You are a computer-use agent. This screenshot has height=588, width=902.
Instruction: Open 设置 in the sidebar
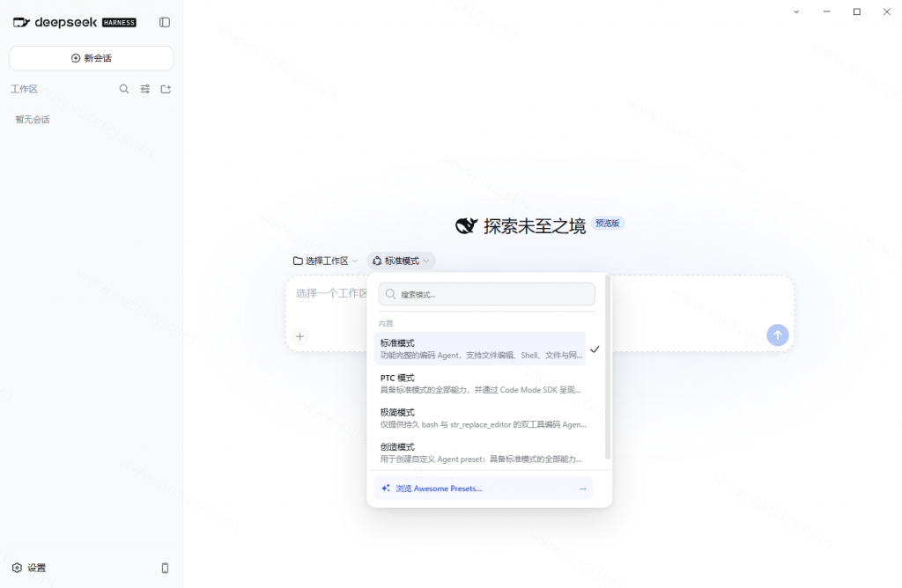(29, 568)
